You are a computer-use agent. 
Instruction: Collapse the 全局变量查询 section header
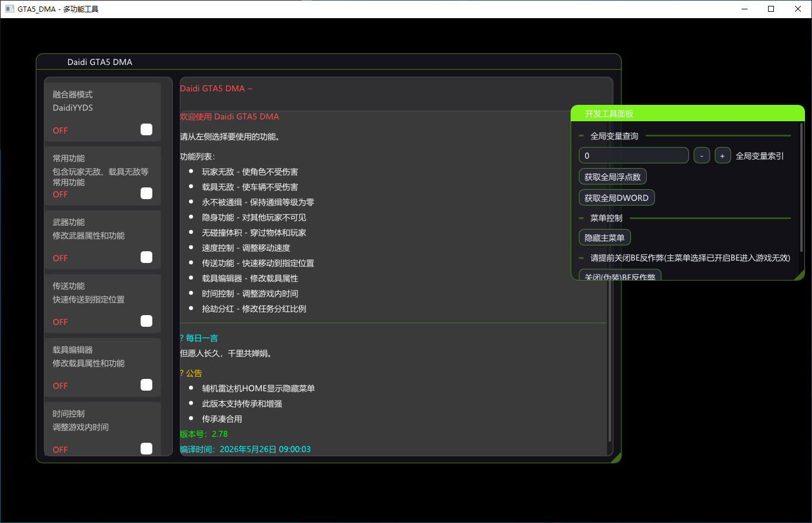[684, 136]
